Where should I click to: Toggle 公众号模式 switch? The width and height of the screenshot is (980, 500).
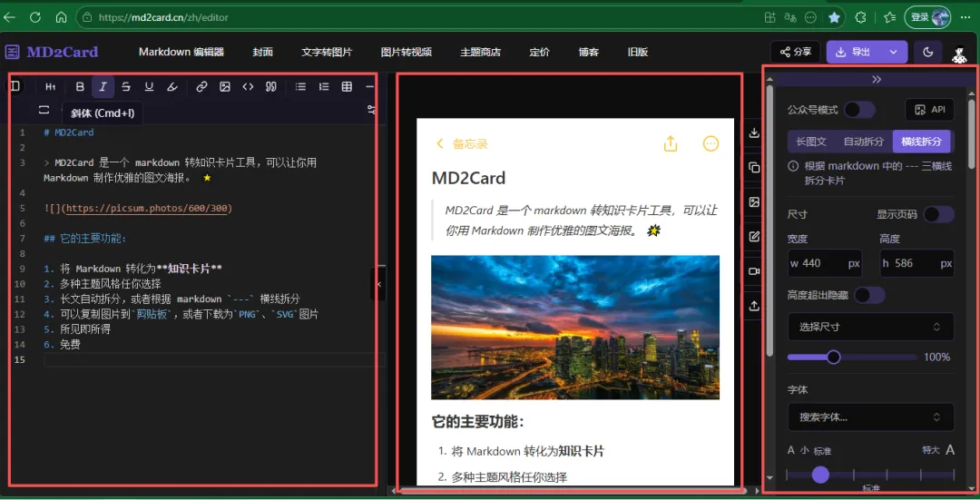860,110
